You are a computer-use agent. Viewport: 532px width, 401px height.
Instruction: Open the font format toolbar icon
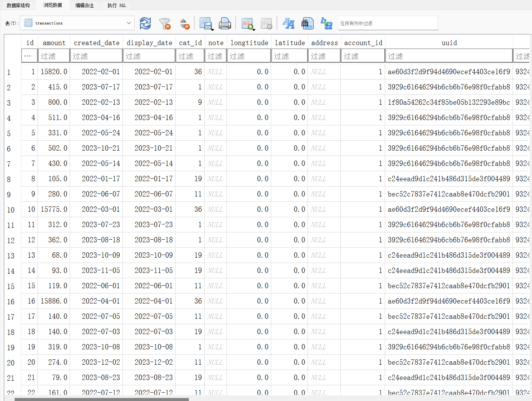click(x=288, y=23)
